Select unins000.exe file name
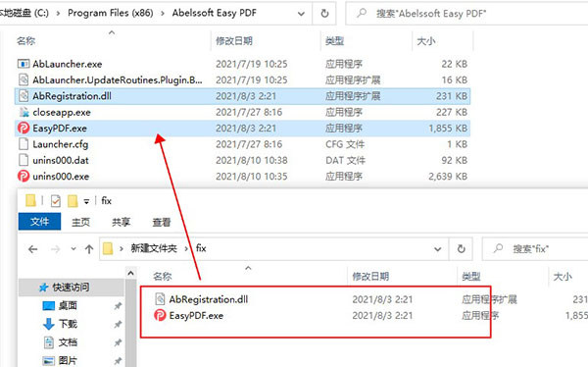The image size is (588, 367). click(61, 177)
